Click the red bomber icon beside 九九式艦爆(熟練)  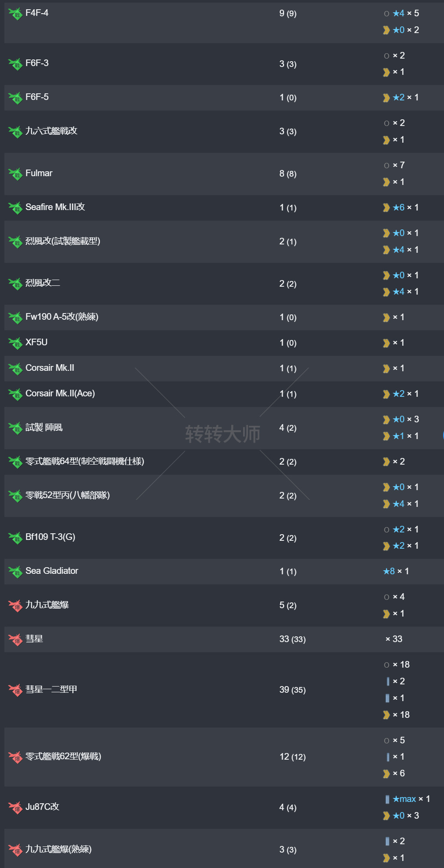coord(15,850)
